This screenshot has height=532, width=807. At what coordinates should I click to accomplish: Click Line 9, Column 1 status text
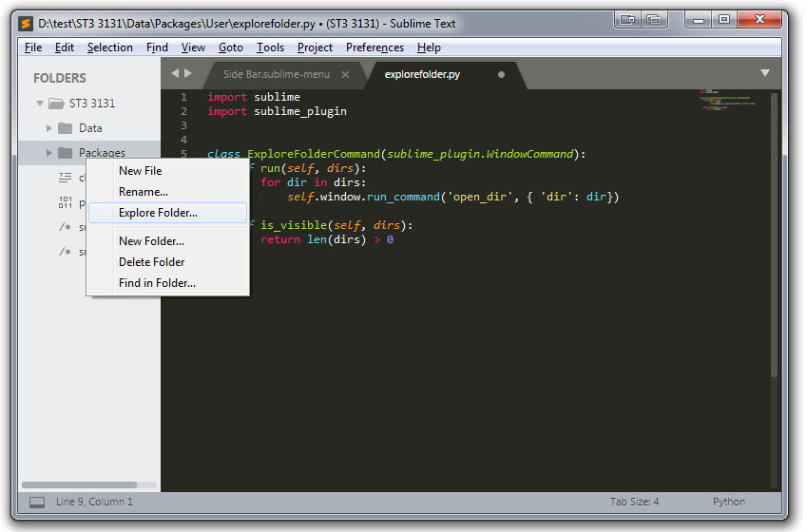[94, 503]
